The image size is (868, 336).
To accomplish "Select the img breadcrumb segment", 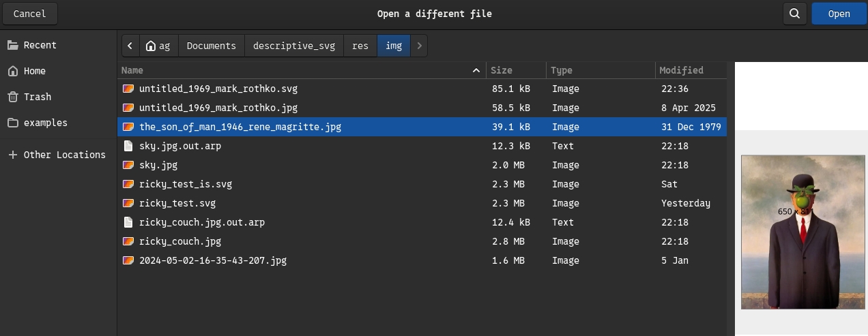I will pos(394,46).
